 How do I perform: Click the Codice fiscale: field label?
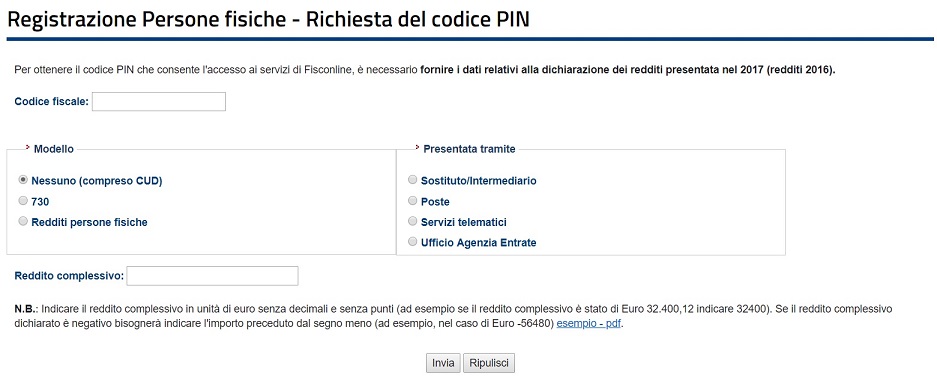[51, 102]
